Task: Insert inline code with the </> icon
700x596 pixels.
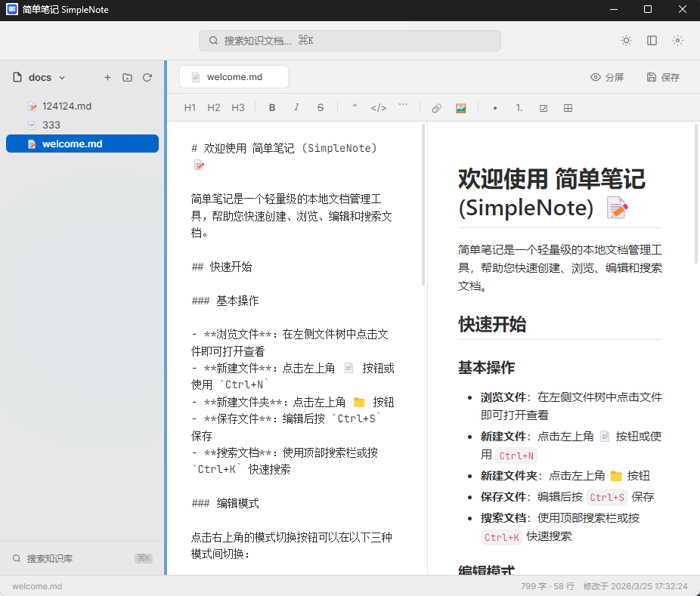Action: point(378,107)
